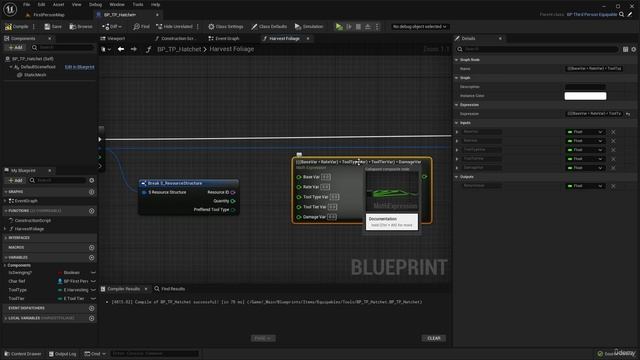
Task: Toggle visibility eye for ToolType variable
Action: [93, 290]
